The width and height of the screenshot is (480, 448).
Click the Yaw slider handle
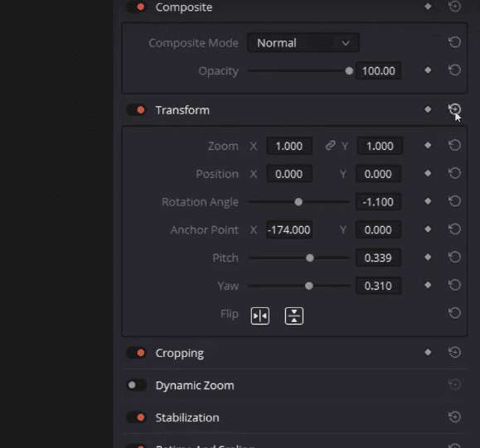tap(309, 286)
